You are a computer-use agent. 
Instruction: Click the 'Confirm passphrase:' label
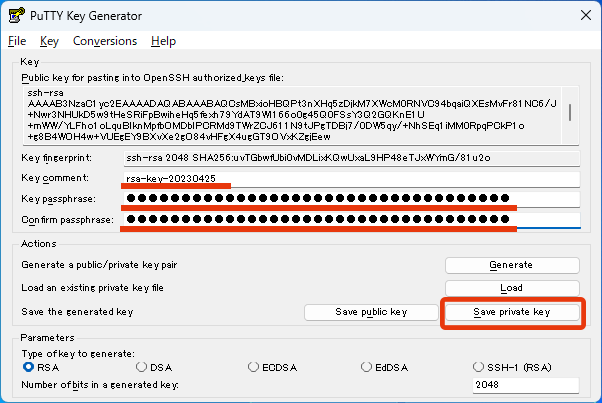[68, 220]
